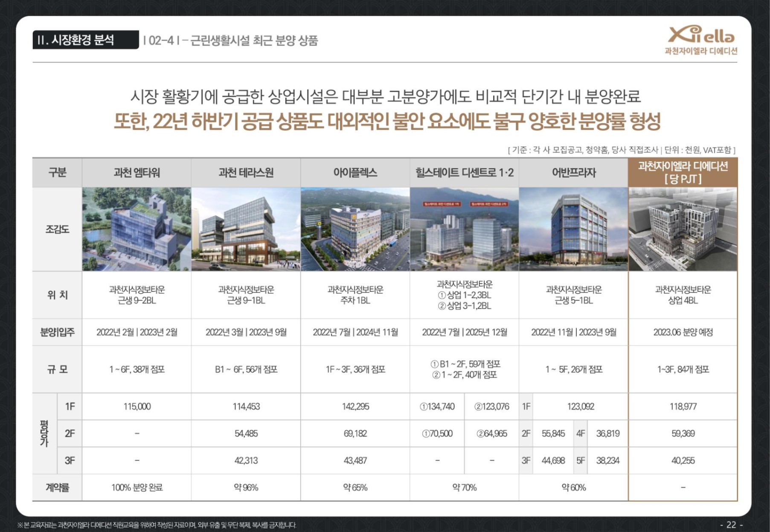Click the 어반프라자 3F price '44,698'

(553, 460)
